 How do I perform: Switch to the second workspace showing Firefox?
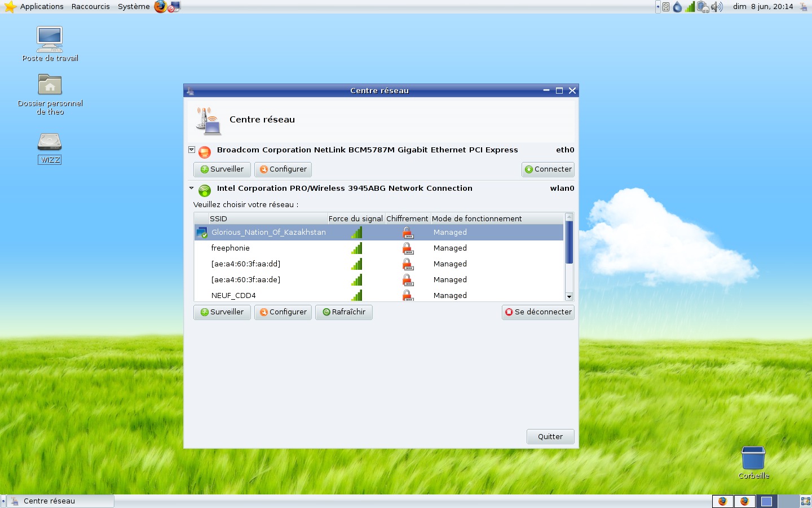pos(744,501)
